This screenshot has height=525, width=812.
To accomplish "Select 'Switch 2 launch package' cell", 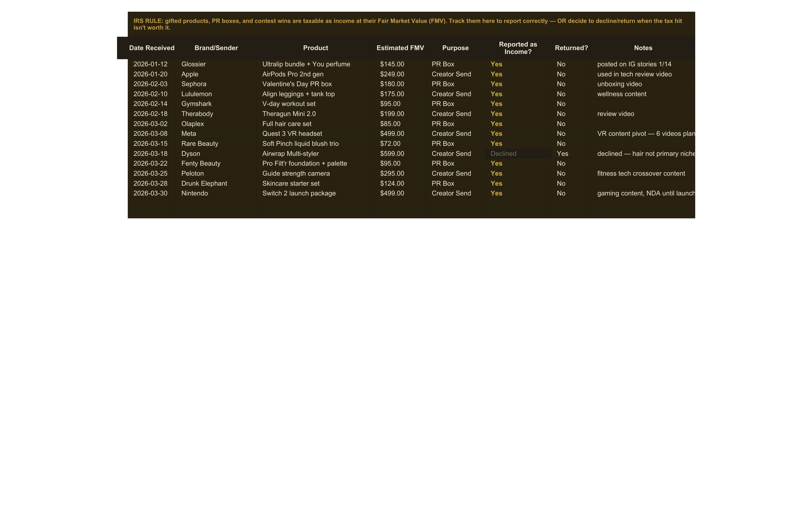I will 315,193.
